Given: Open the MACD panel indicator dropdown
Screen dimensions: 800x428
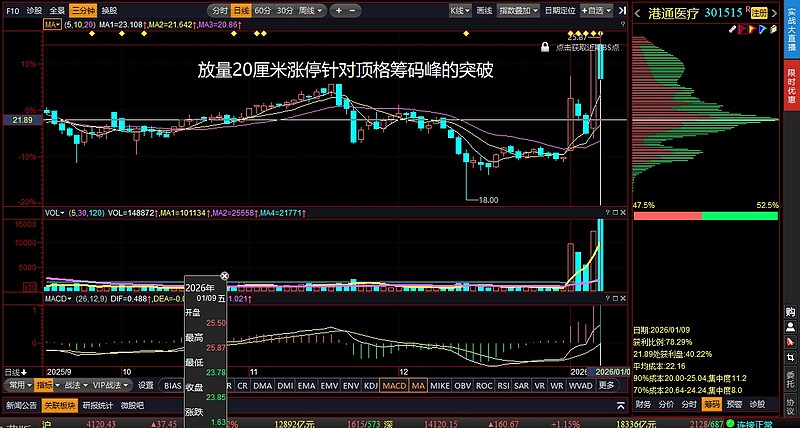Looking at the screenshot, I should point(58,298).
